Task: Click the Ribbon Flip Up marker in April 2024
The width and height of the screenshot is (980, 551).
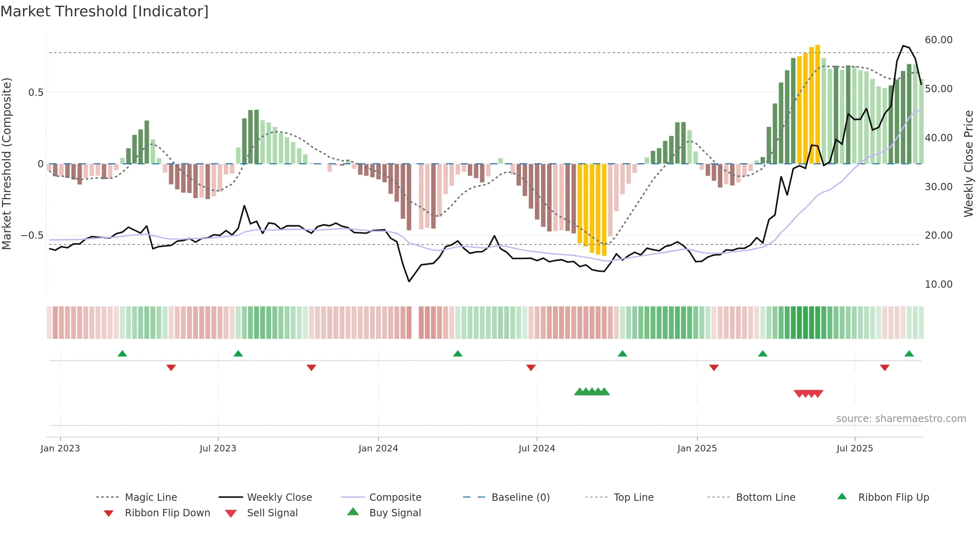Action: pos(458,353)
